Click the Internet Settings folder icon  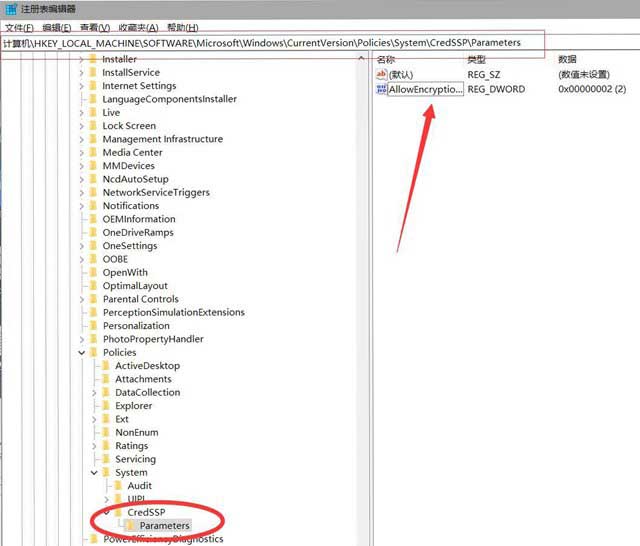click(x=93, y=86)
